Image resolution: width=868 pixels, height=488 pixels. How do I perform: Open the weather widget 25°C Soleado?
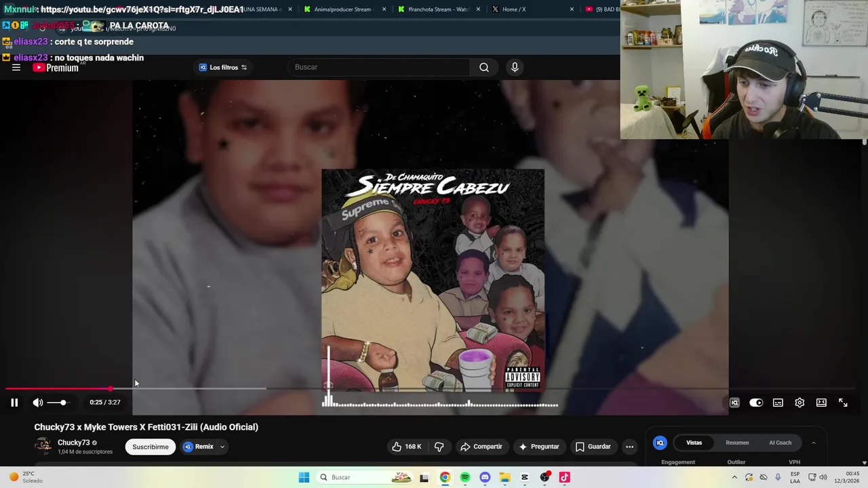tap(25, 477)
